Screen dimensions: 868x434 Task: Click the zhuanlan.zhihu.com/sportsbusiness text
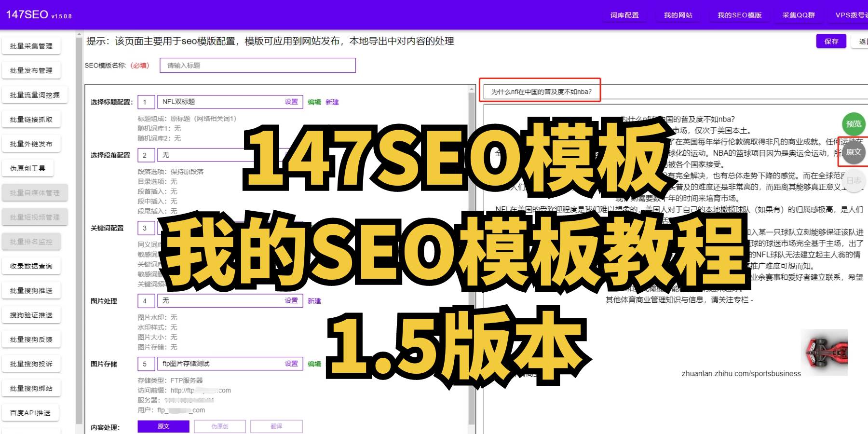coord(741,374)
